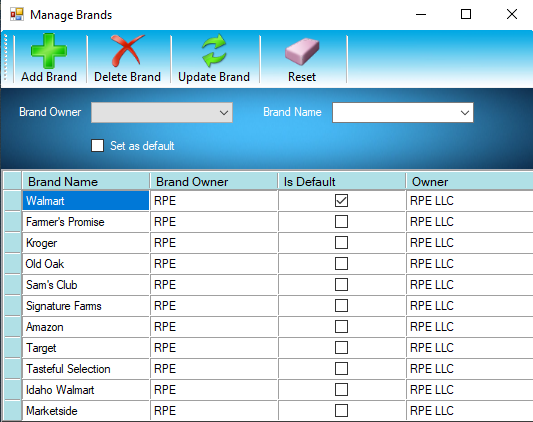Viewport: 533px width, 422px height.
Task: Click RPE owner cell in Kroger row
Action: [x=214, y=243]
